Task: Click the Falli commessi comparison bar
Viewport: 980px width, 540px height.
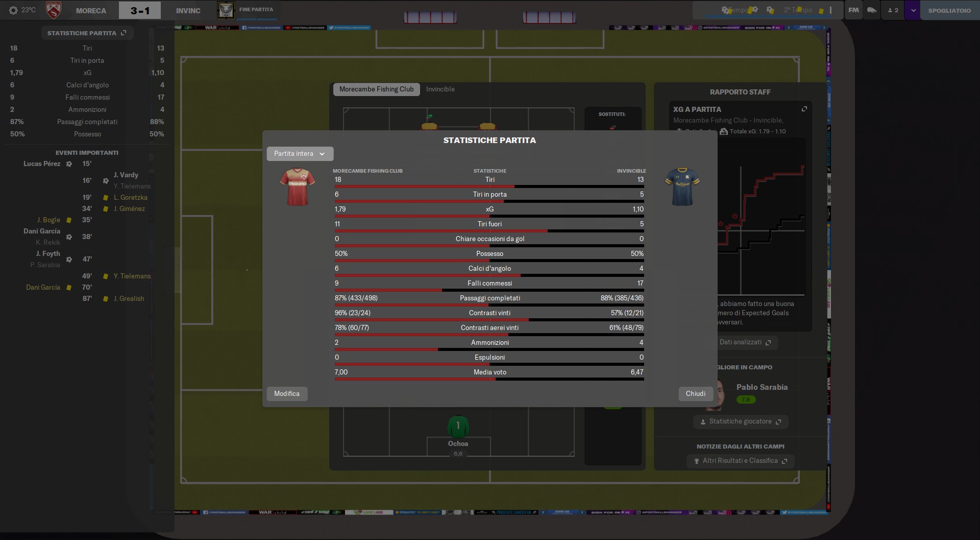Action: click(x=489, y=290)
